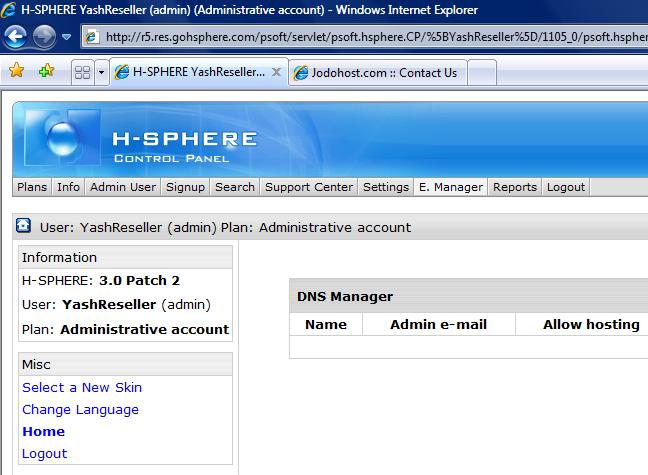Screen dimensions: 648x475
Task: Open the Admin User menu
Action: point(123,187)
